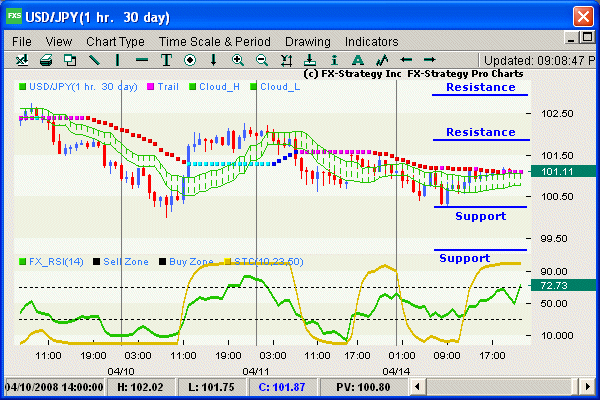Open the File menu
Viewport: 600px width, 400px height.
(x=22, y=41)
